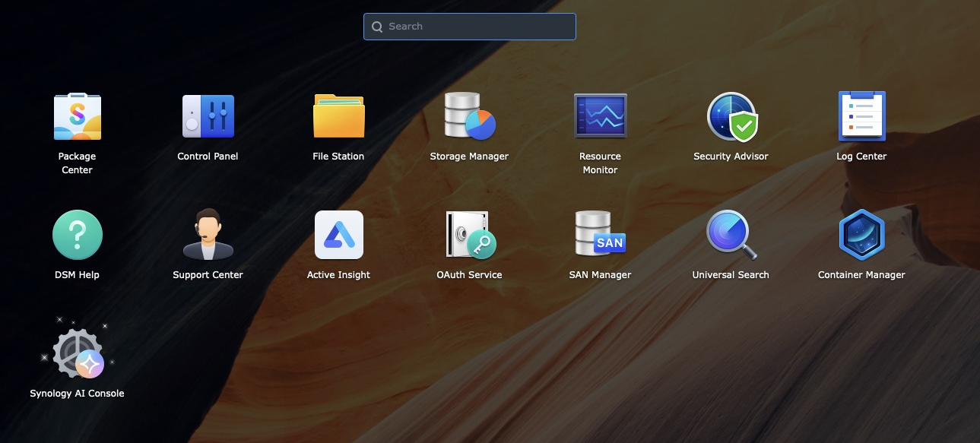Open Synology AI Console gear icon
This screenshot has height=443, width=980.
pos(77,353)
